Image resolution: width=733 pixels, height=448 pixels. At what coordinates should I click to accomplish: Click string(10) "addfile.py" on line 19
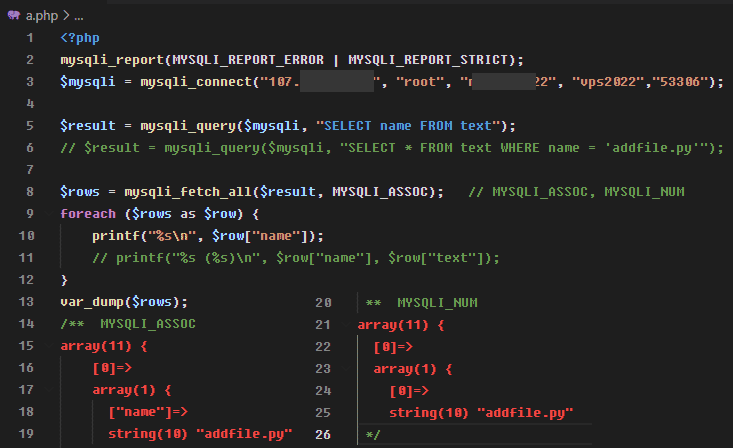(200, 434)
